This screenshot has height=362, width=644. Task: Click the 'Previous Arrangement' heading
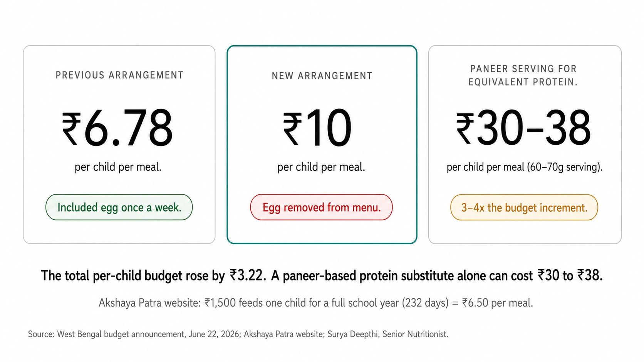pyautogui.click(x=119, y=75)
